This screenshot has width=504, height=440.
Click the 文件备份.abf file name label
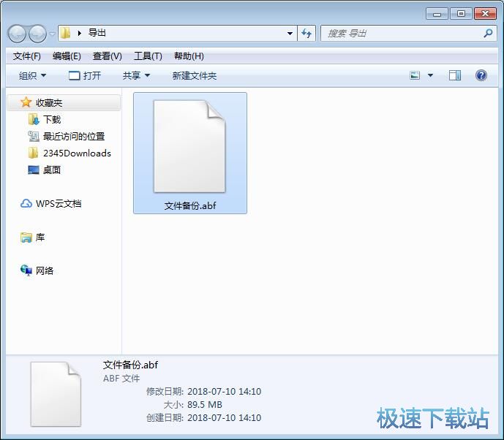click(190, 205)
